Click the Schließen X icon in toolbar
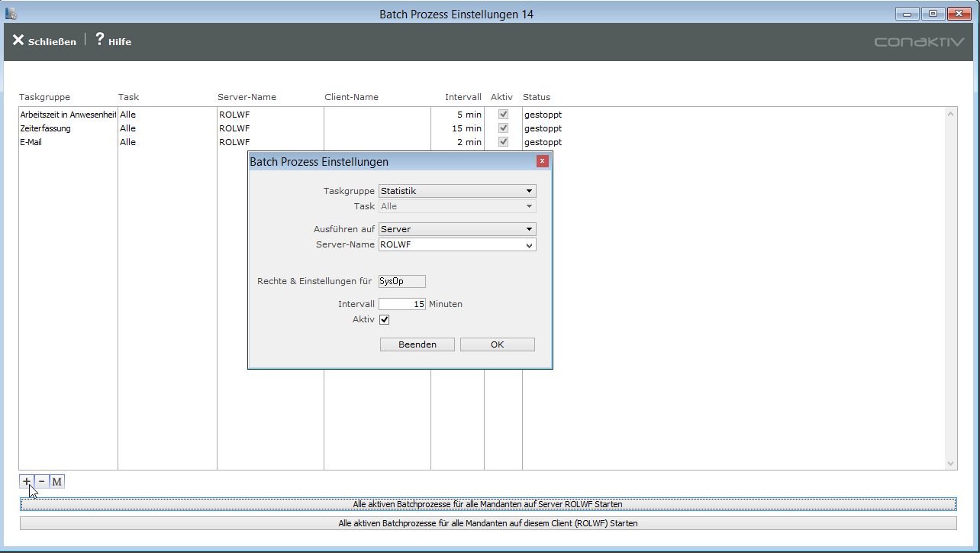The image size is (980, 553). [x=18, y=40]
